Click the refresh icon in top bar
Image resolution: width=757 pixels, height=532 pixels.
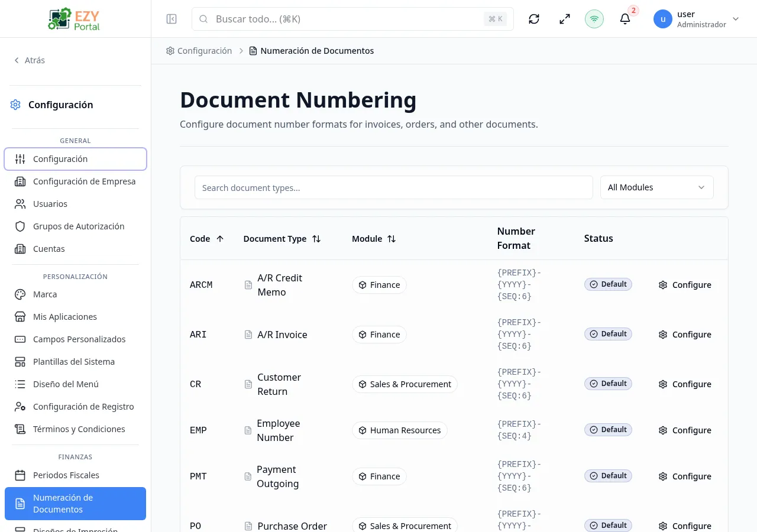tap(534, 19)
